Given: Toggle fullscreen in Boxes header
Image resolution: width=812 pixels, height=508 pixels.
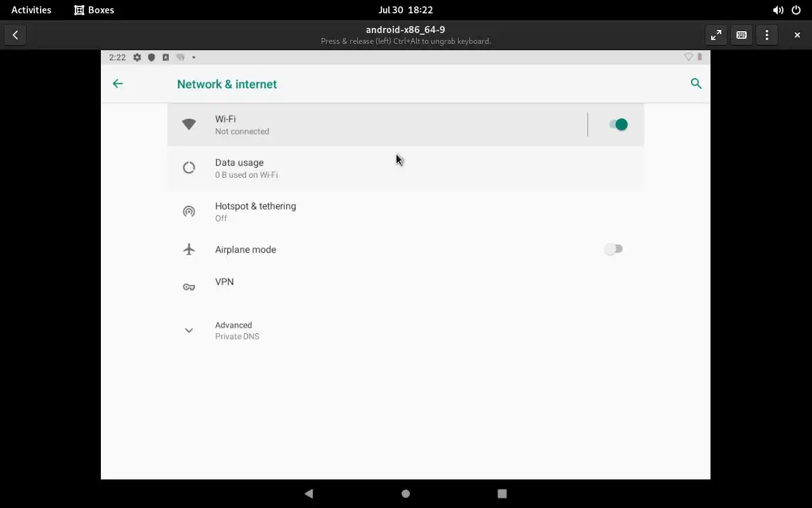Looking at the screenshot, I should pos(716,35).
